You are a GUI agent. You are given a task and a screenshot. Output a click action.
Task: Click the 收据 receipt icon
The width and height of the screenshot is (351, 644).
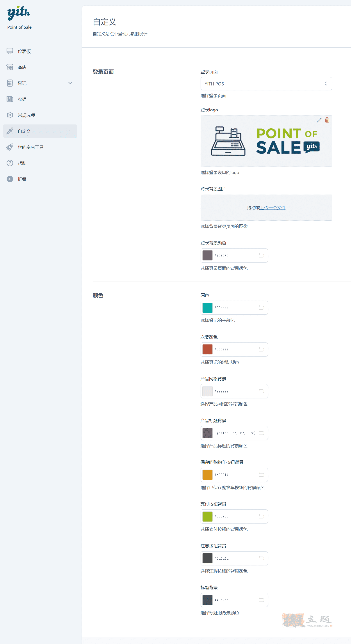(x=10, y=99)
